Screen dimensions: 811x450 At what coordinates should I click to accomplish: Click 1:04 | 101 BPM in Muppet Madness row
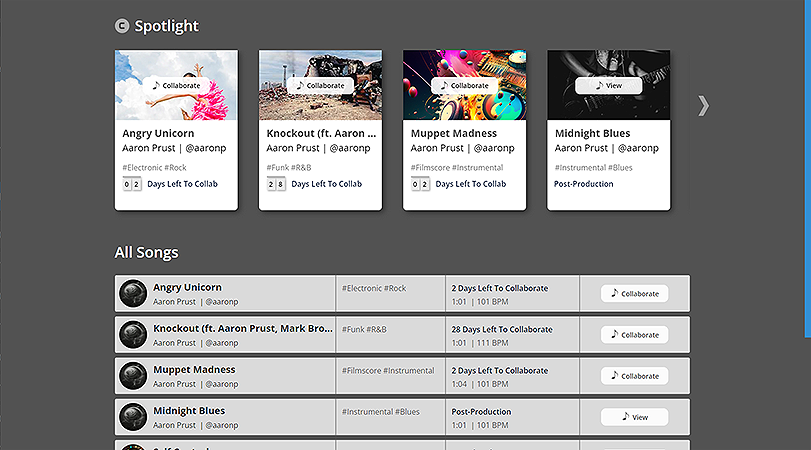[480, 384]
